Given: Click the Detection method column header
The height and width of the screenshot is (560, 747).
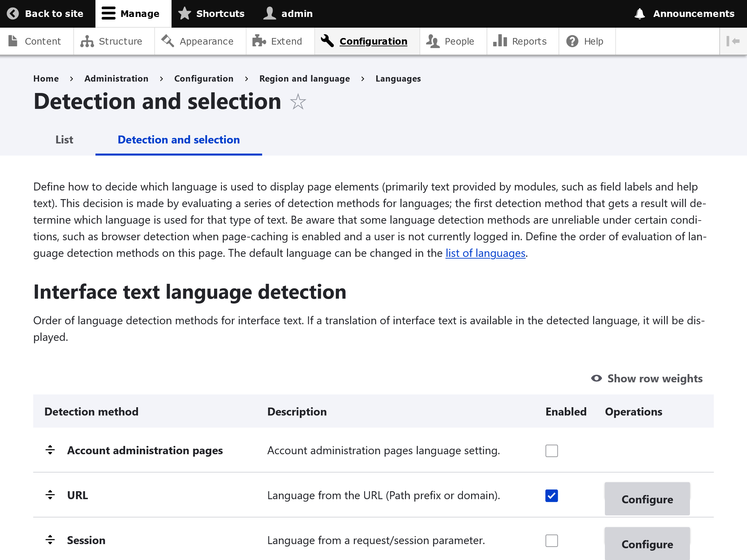Looking at the screenshot, I should pos(91,411).
